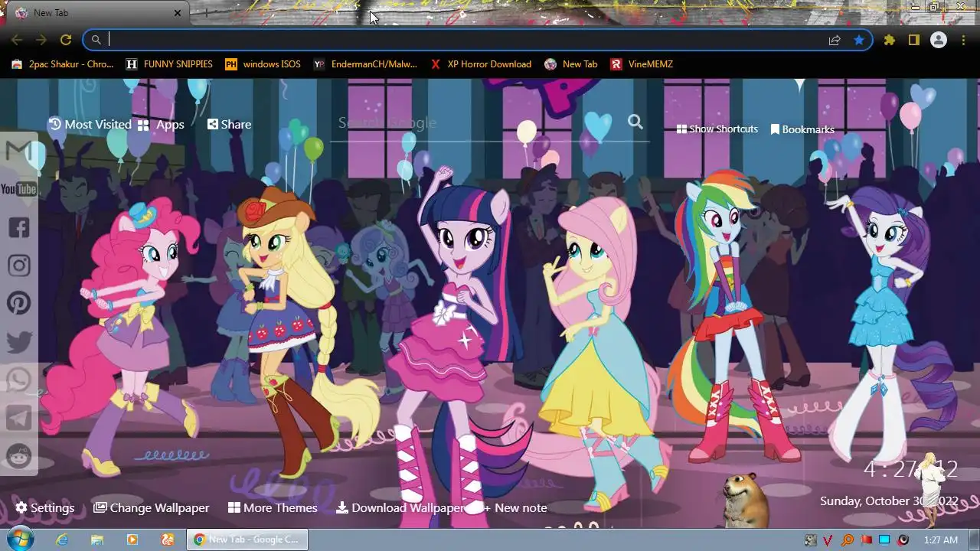Open Twitter icon in the sidebar

18,342
